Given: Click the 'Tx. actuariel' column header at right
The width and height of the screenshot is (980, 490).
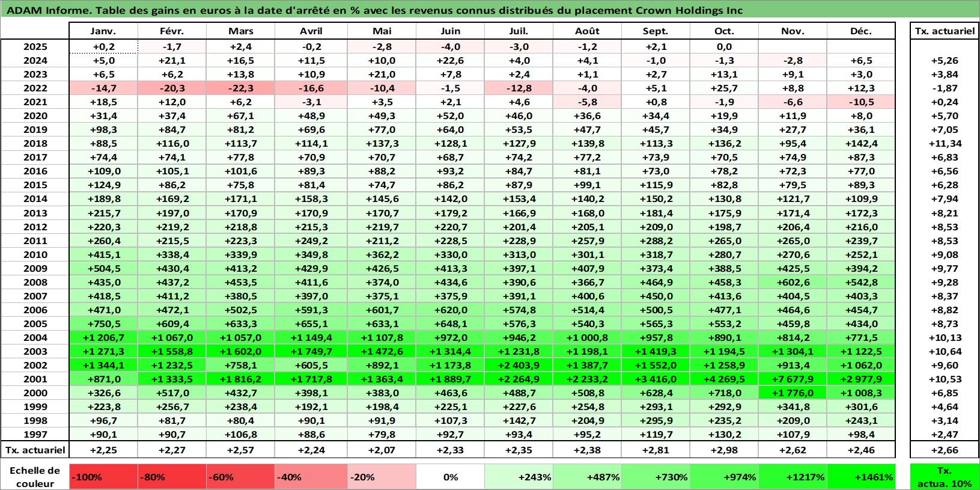Looking at the screenshot, I should pyautogui.click(x=945, y=31).
